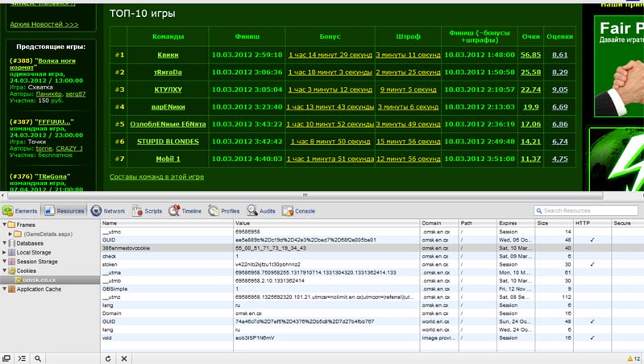Screen dimensions: 644x364
Task: Select the __utma cookie row
Action: pos(372,272)
